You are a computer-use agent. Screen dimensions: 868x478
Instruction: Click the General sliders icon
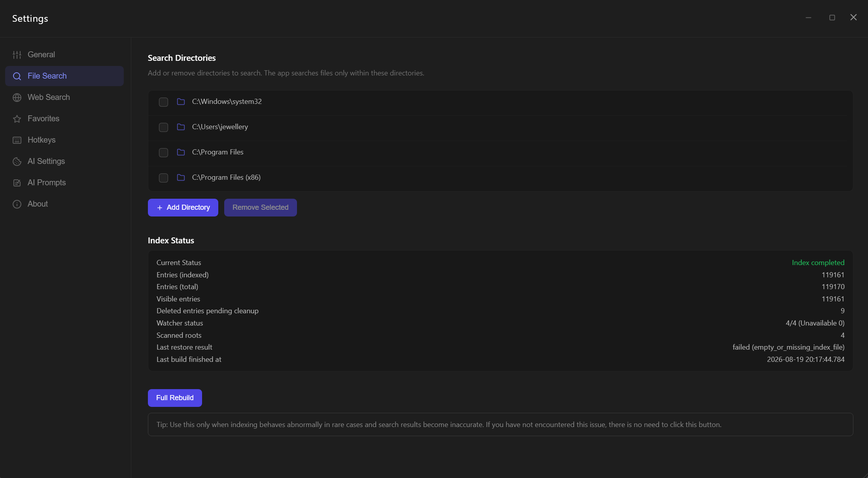coord(17,55)
